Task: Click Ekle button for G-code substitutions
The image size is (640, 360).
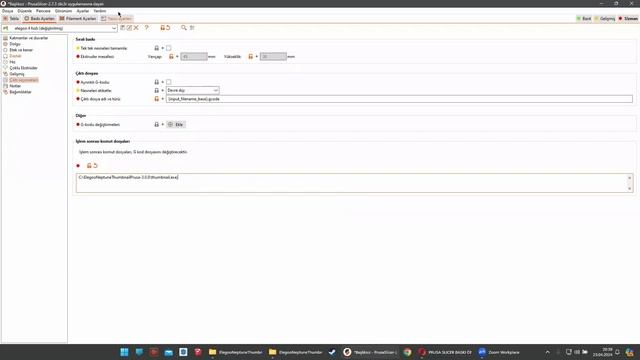Action: point(176,124)
